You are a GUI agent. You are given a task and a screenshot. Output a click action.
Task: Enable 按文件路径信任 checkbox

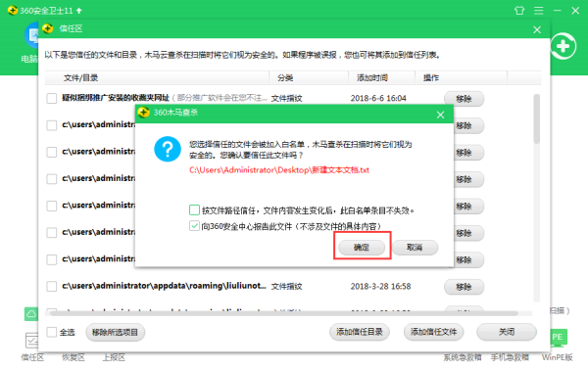(194, 209)
